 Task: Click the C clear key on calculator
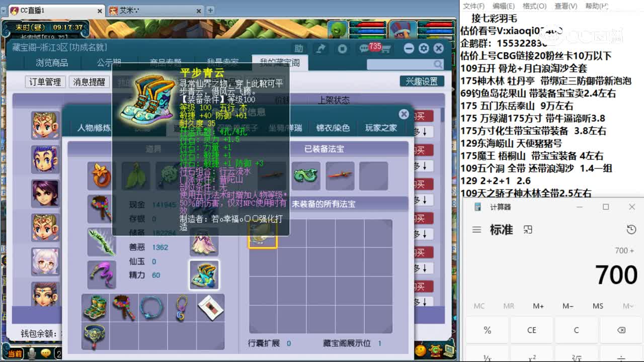coord(576,330)
